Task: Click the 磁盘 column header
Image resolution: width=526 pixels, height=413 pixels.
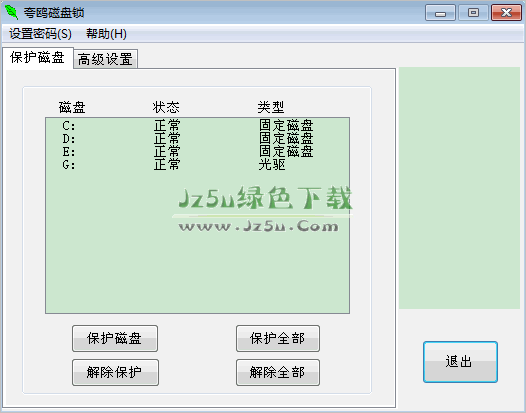Action: [72, 107]
